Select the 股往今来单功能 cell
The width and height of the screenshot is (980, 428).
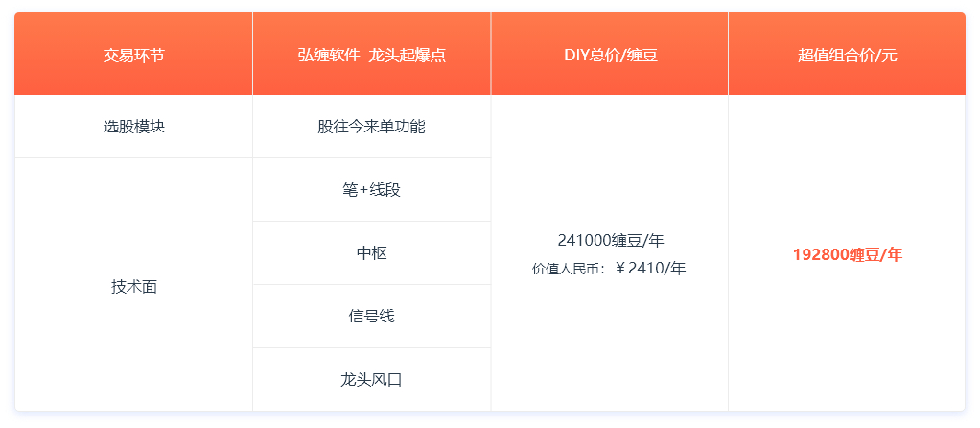pyautogui.click(x=372, y=127)
